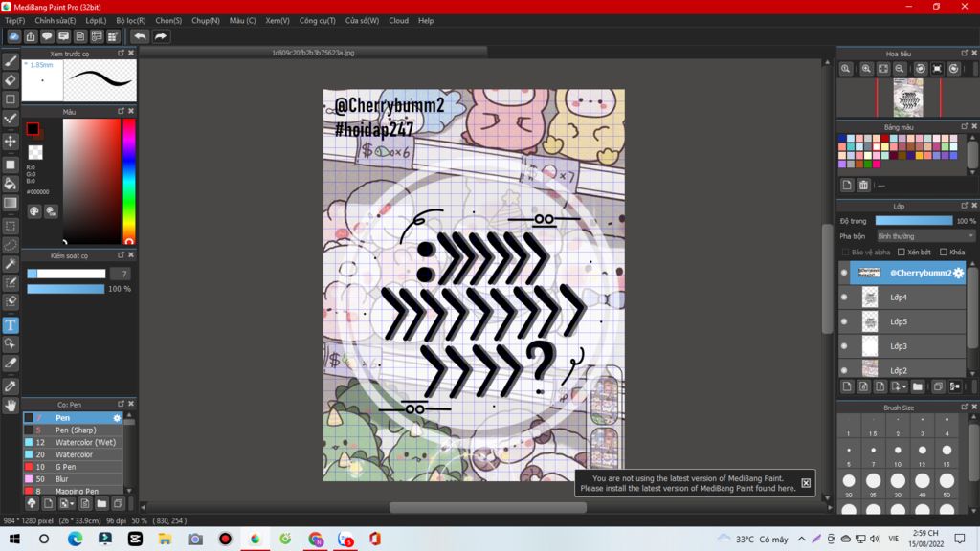980x551 pixels.
Task: Open the Bộ lọc(R) menu
Action: pos(130,21)
